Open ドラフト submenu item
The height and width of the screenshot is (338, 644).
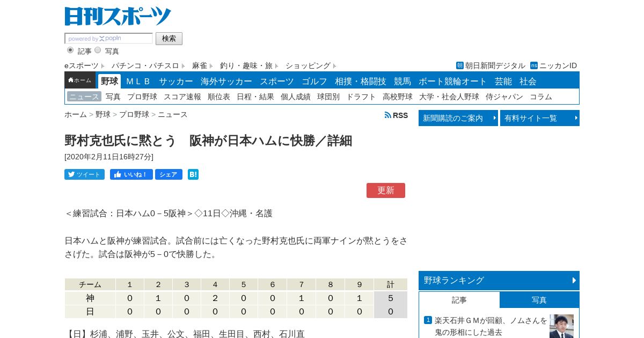pyautogui.click(x=361, y=97)
